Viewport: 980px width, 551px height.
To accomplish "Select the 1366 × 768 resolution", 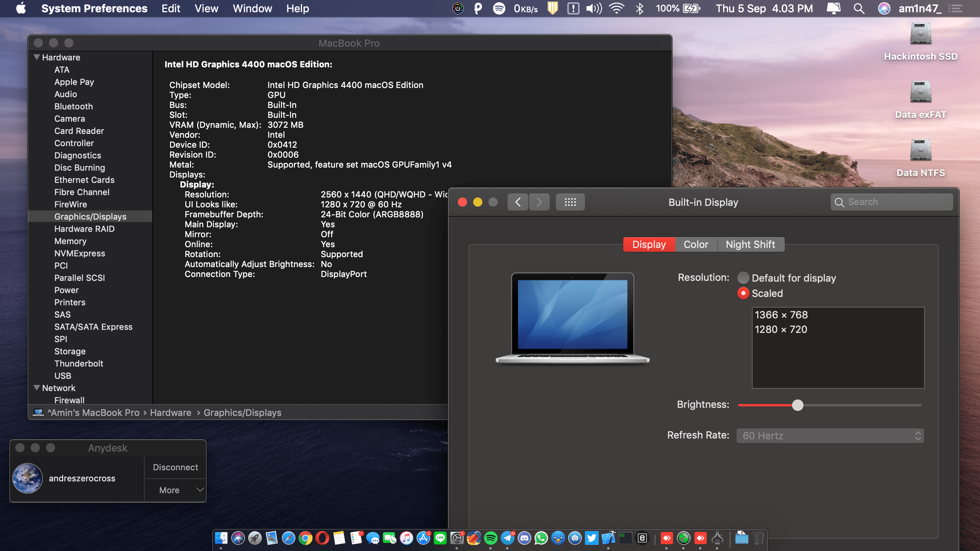I will 781,315.
